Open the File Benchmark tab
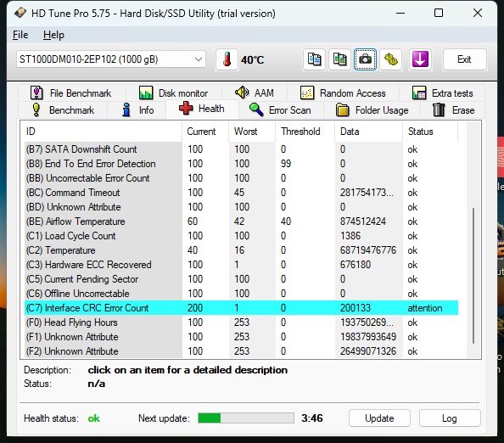Screen dimensions: 504x443 click(x=71, y=93)
